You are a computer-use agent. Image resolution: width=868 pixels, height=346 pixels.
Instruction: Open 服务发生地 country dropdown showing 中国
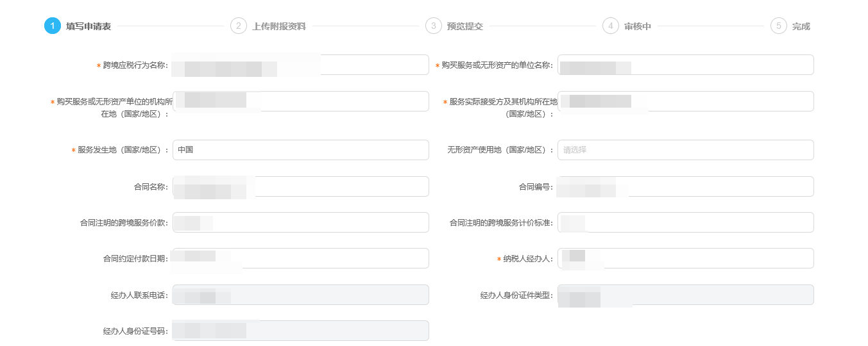(x=300, y=150)
